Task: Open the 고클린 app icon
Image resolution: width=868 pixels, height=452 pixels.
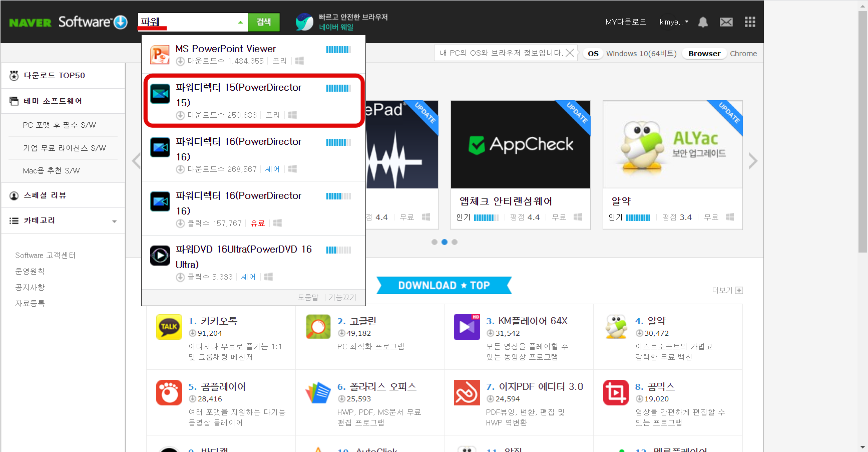Action: coord(318,327)
